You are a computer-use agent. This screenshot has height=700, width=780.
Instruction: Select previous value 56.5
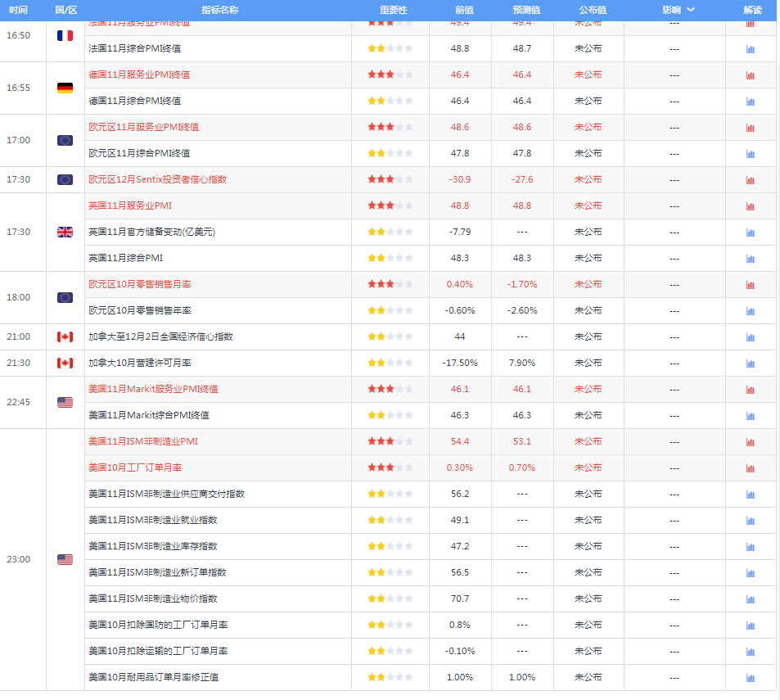pos(460,572)
